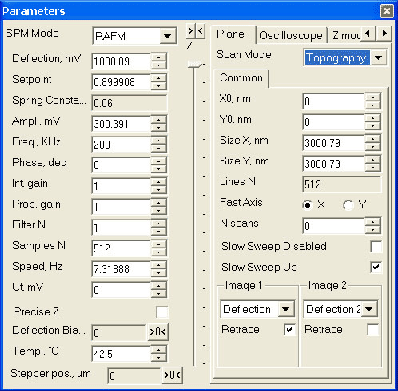Image resolution: width=398 pixels, height=391 pixels.
Task: Enable the Precise Z checkbox
Action: [x=162, y=312]
